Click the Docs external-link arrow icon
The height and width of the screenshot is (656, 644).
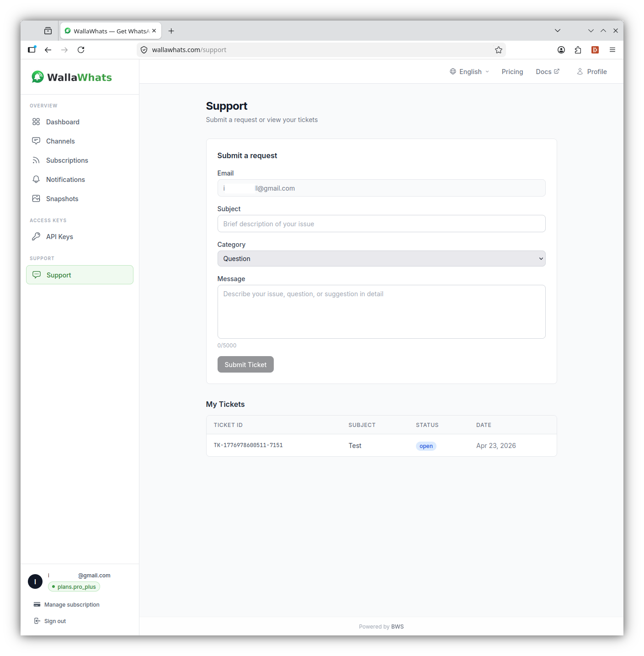(557, 71)
